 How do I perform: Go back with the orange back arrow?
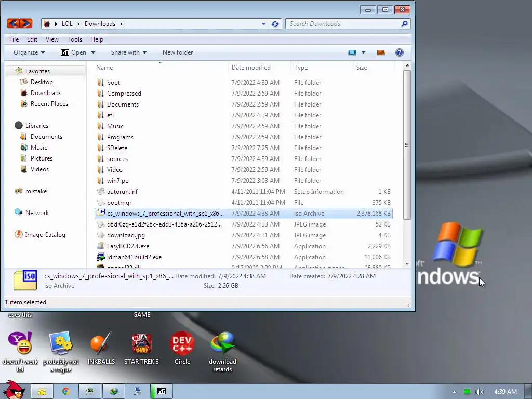(x=13, y=23)
